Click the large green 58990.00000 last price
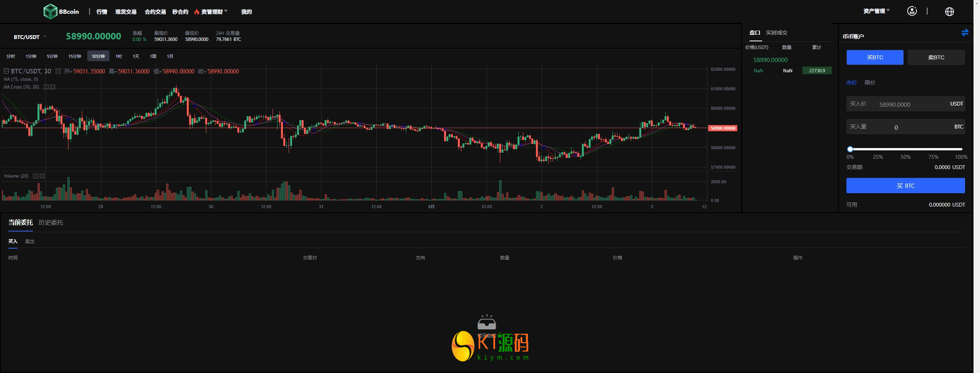 (93, 36)
